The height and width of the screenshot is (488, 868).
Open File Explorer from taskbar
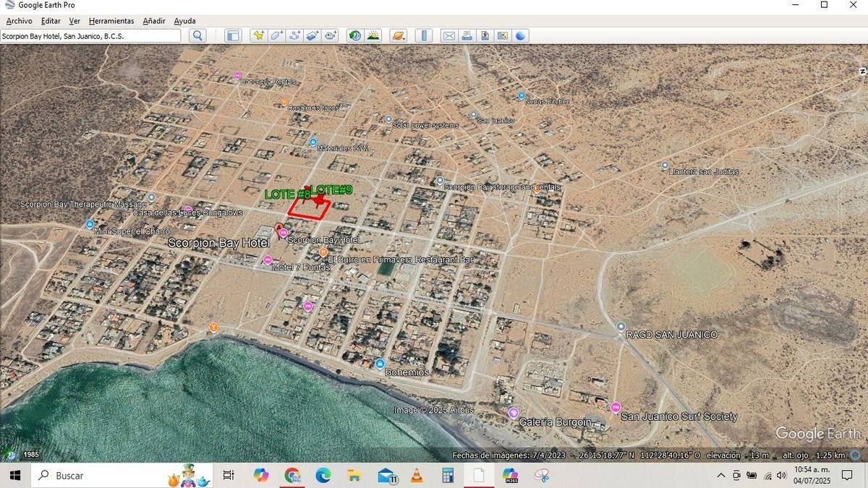pyautogui.click(x=354, y=475)
